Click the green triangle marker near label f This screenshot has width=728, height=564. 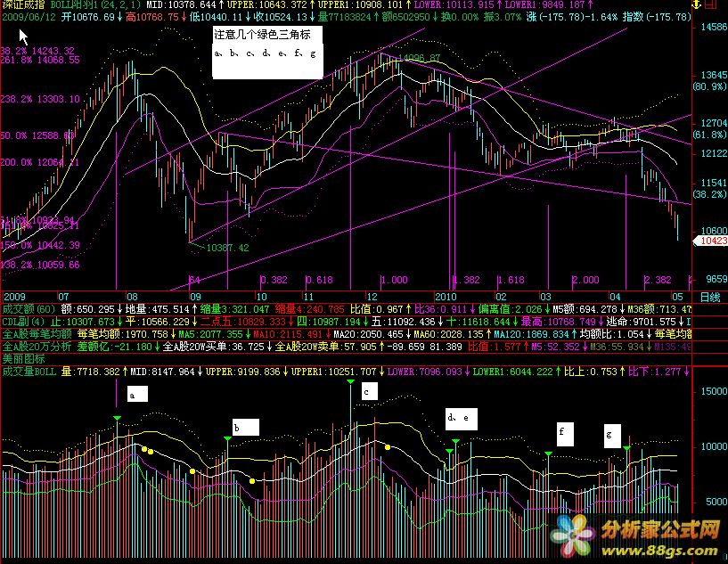click(x=549, y=454)
